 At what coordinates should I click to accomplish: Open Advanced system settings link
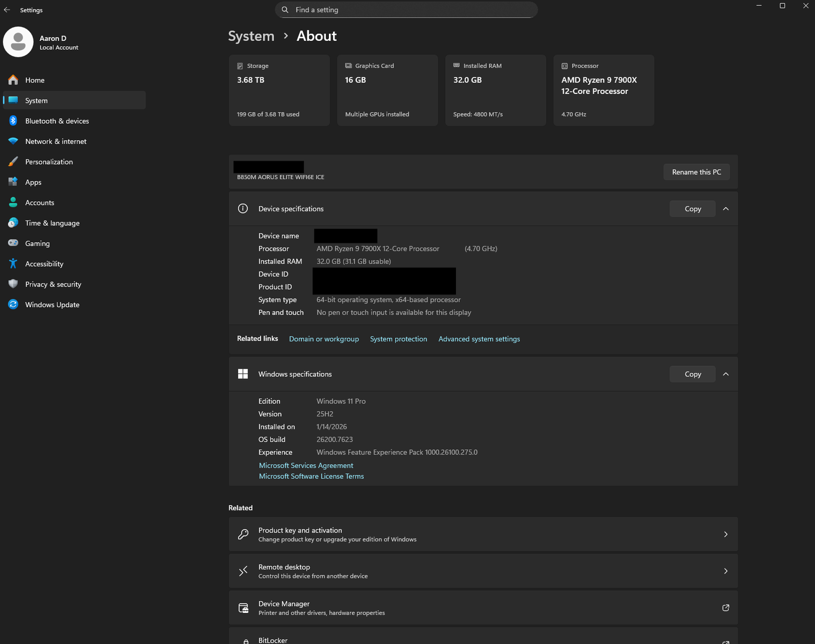(479, 339)
